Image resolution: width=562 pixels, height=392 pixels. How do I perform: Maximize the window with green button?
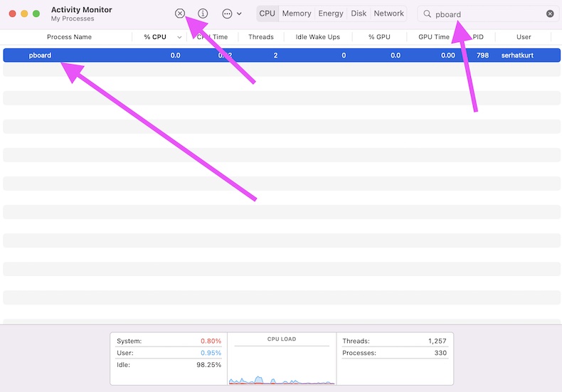(x=36, y=14)
